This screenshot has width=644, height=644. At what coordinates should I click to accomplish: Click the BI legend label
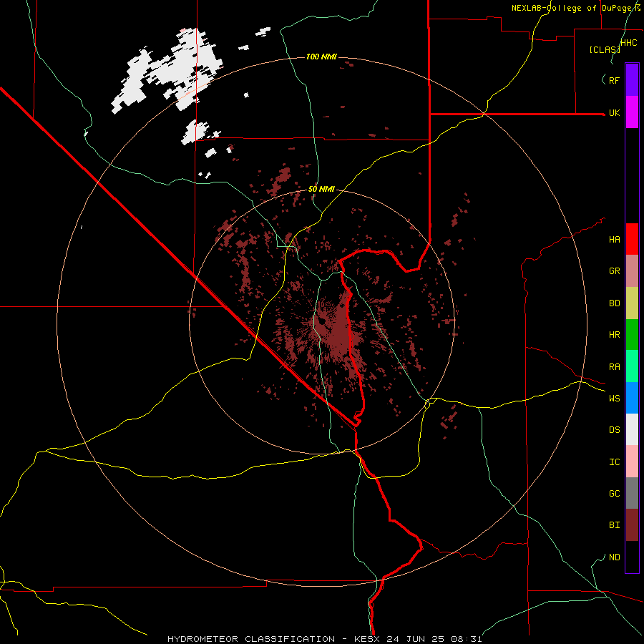tap(615, 525)
